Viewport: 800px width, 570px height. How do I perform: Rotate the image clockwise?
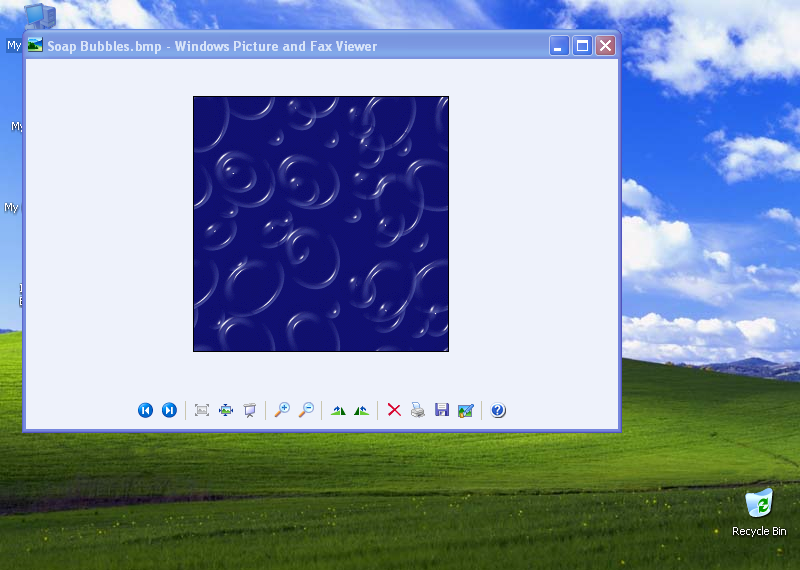338,410
